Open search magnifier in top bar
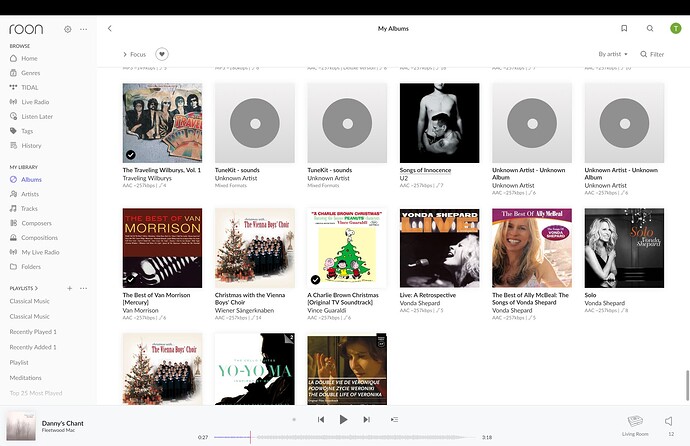Image resolution: width=690 pixels, height=446 pixels. click(650, 28)
